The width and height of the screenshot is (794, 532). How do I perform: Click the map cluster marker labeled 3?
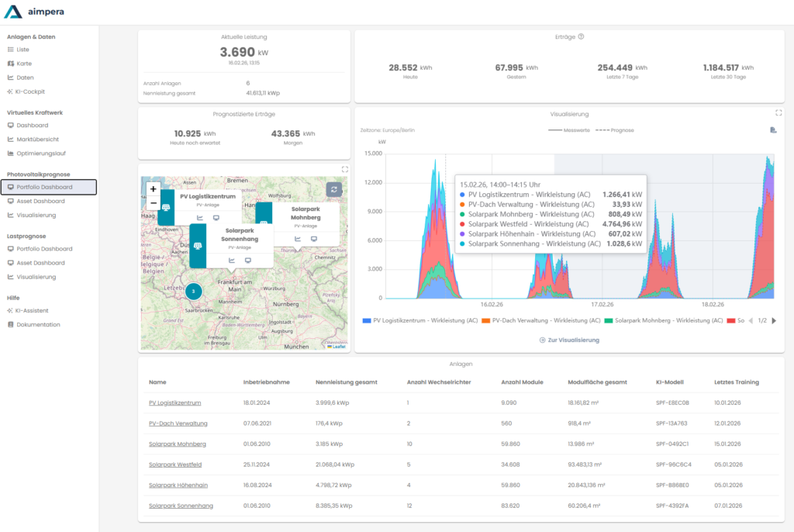coord(193,291)
